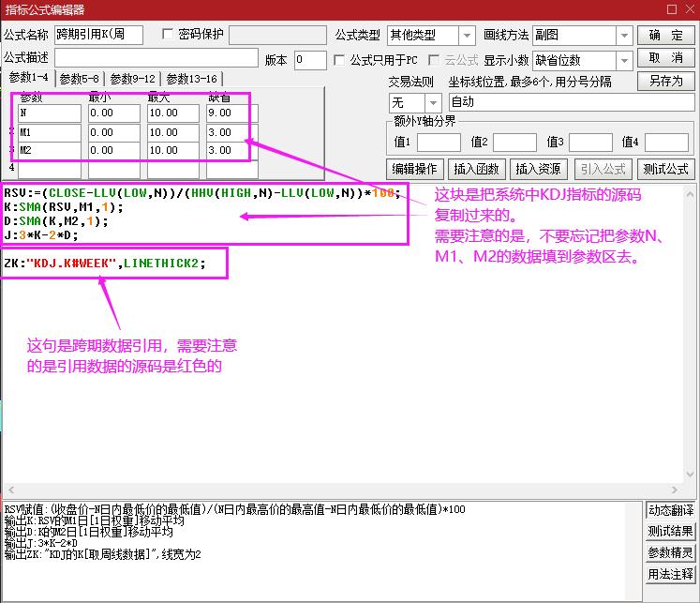
Task: Toggle the 公式只用于PC checkbox
Action: pyautogui.click(x=340, y=60)
